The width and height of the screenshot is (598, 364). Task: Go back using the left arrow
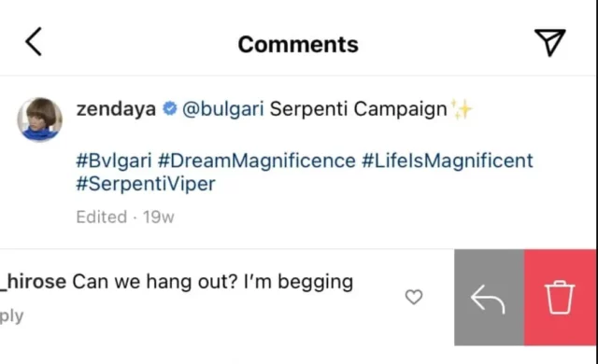(34, 42)
